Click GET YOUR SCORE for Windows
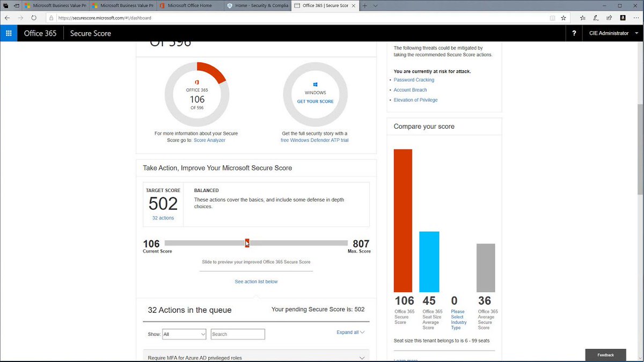 [x=316, y=101]
